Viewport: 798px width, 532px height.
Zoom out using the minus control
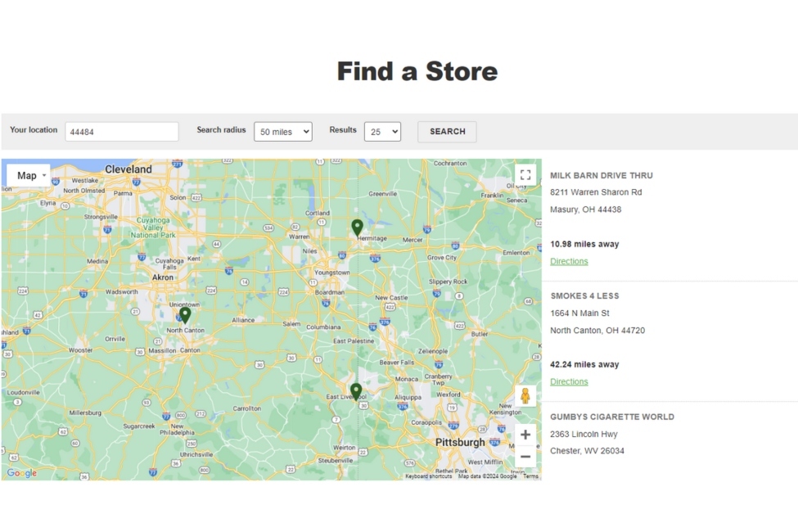(x=525, y=457)
